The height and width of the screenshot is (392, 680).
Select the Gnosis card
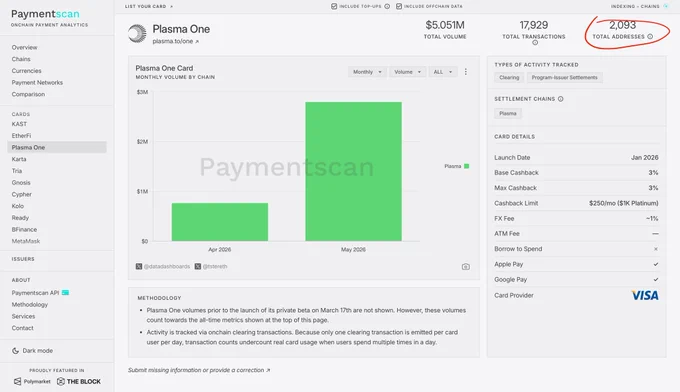[21, 183]
